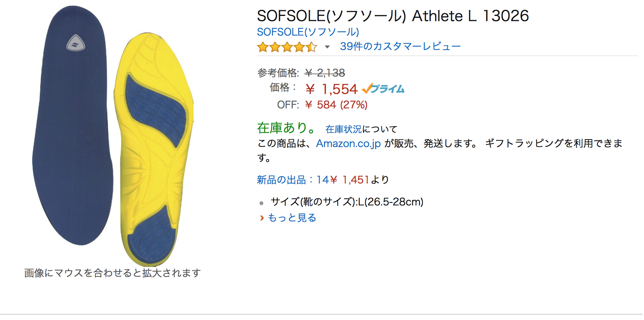Click the 在庫状況 link
The height and width of the screenshot is (320, 644).
343,129
